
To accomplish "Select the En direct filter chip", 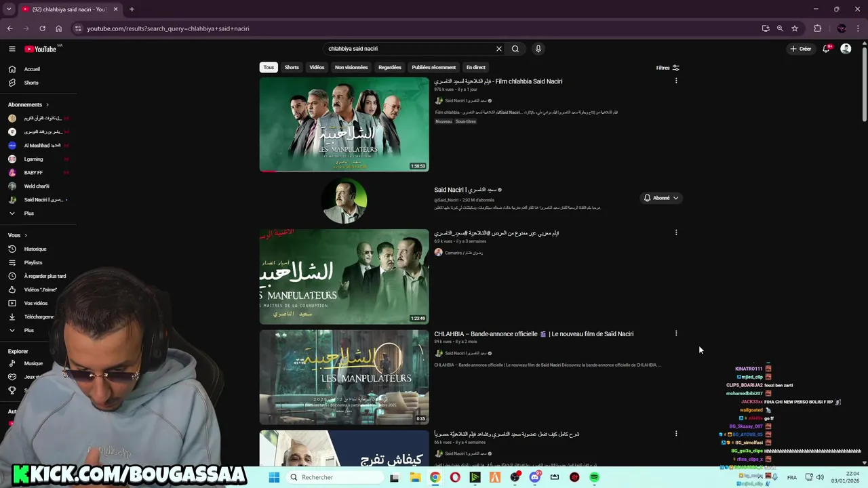I will tap(476, 67).
